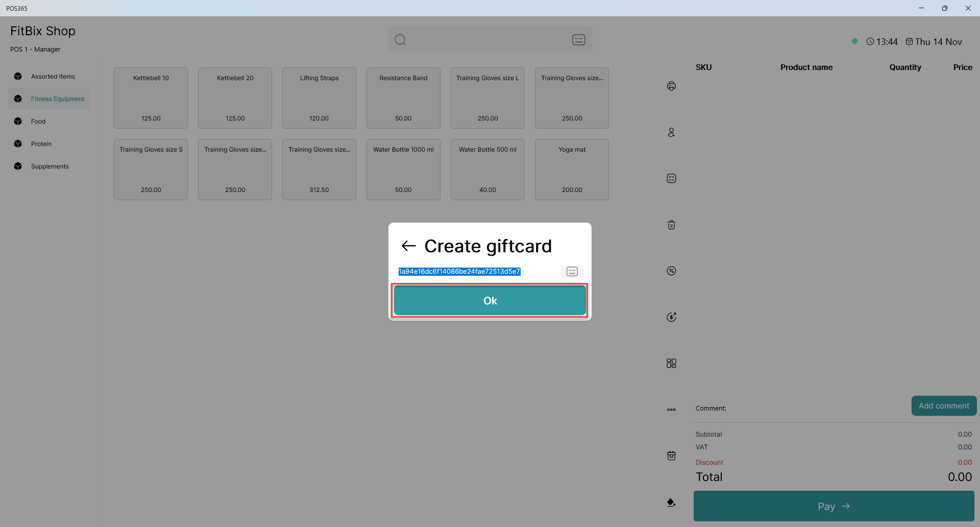Click the cube icon beside Food
This screenshot has width=980, height=527.
[x=18, y=122]
